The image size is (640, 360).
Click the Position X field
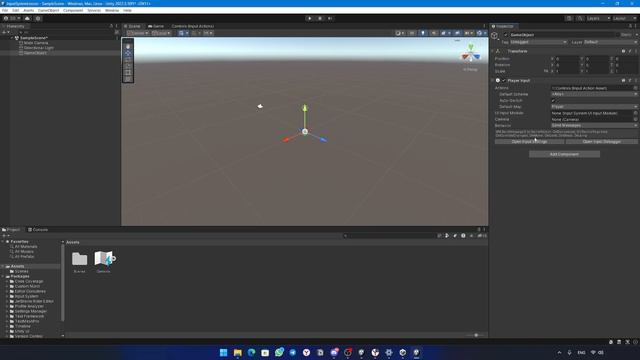[x=567, y=59]
